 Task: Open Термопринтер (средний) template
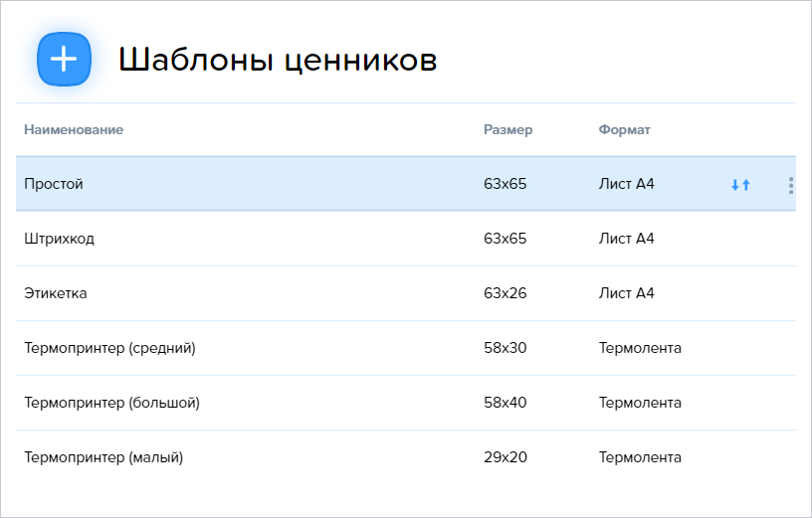click(x=406, y=348)
